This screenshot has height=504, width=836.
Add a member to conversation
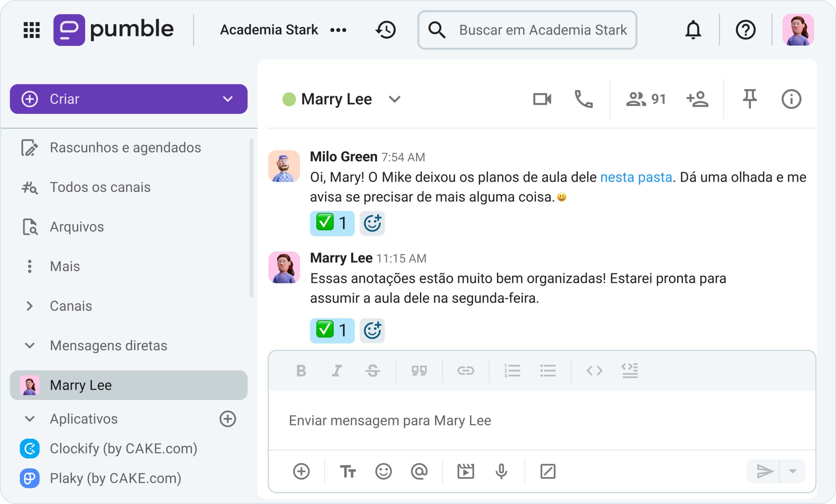click(x=698, y=99)
